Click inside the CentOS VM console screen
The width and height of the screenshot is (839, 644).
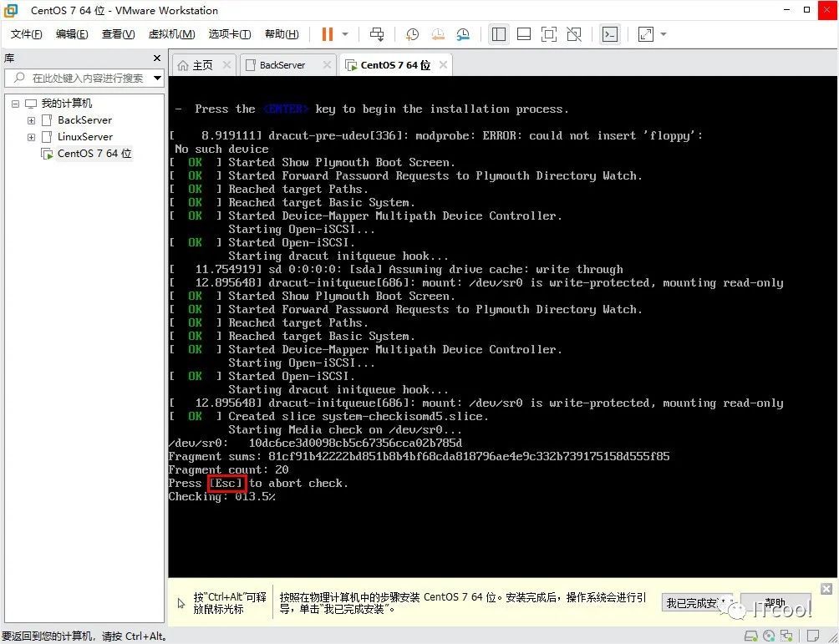(502, 327)
